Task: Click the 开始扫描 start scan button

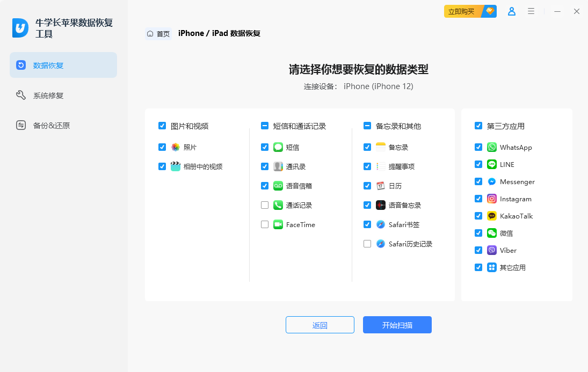Action: click(397, 325)
